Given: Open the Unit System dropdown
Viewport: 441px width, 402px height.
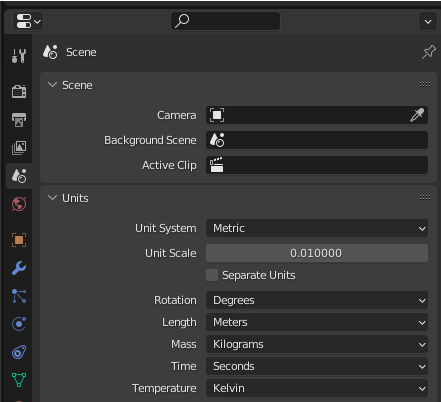Looking at the screenshot, I should [x=317, y=228].
